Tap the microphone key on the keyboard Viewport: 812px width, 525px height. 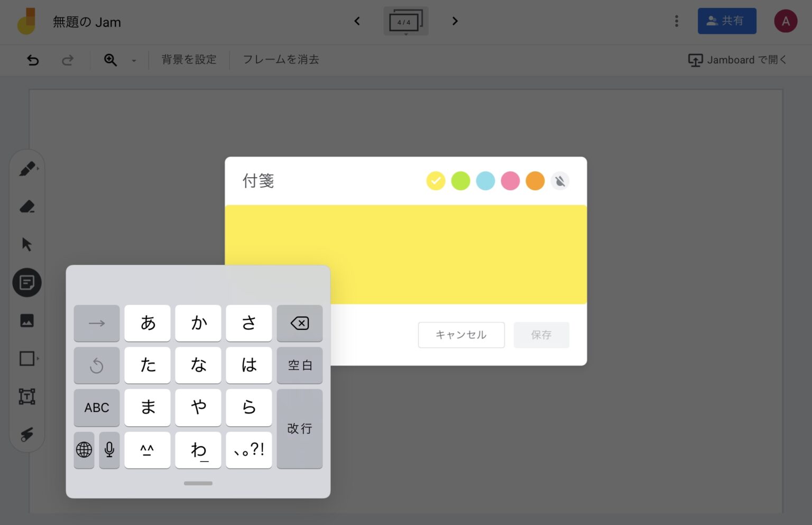(x=109, y=450)
